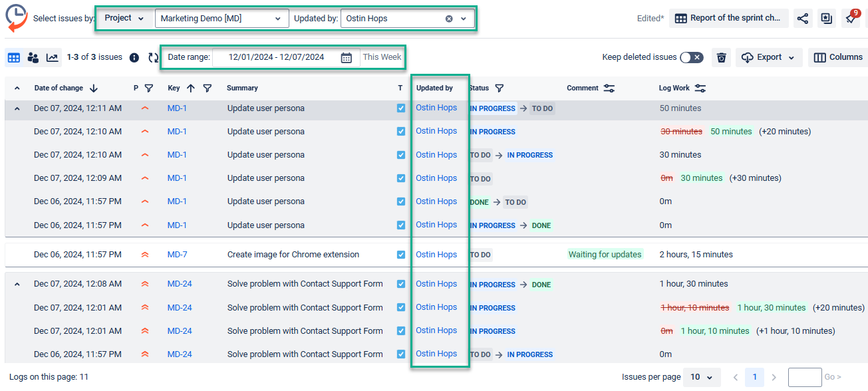
Task: Open issue MD-7 via its key link
Action: pos(177,254)
